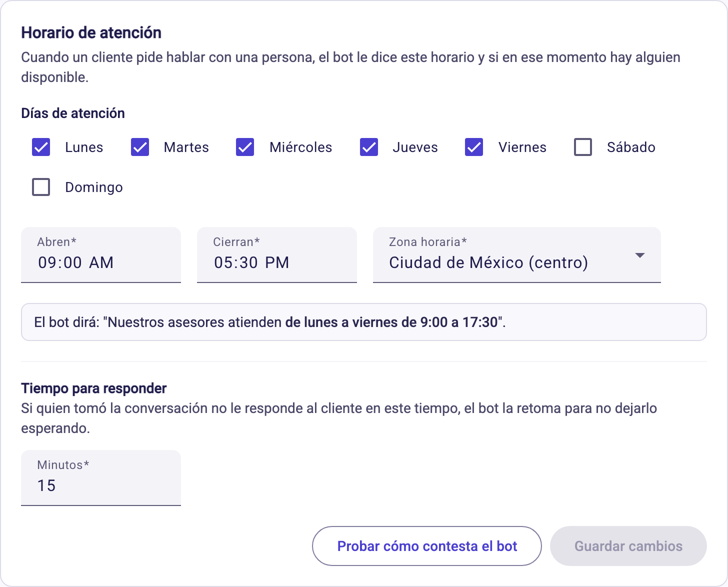Select the Minutos input field
Screen dimensions: 728x587
tap(101, 478)
